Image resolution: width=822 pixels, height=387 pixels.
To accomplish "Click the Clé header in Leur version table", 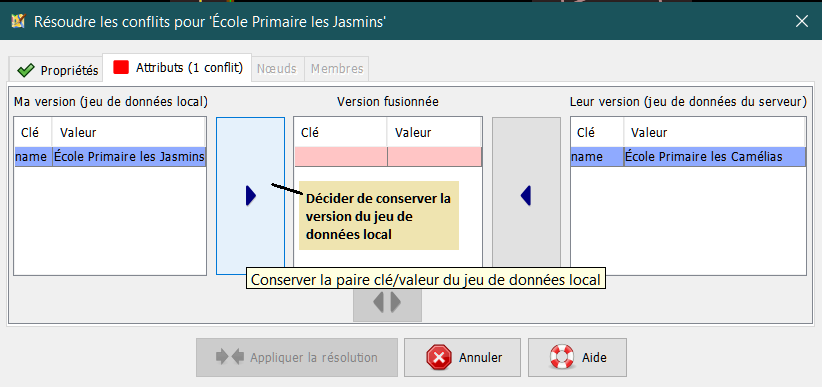I will (x=597, y=132).
